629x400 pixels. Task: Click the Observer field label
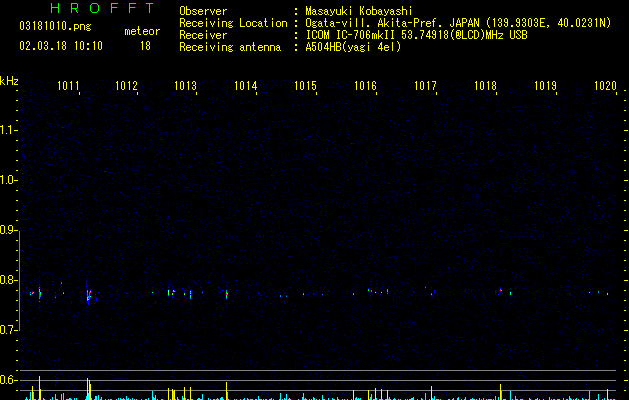(203, 11)
